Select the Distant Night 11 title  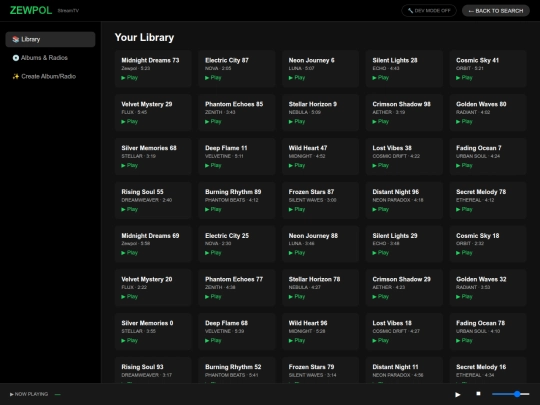point(395,367)
